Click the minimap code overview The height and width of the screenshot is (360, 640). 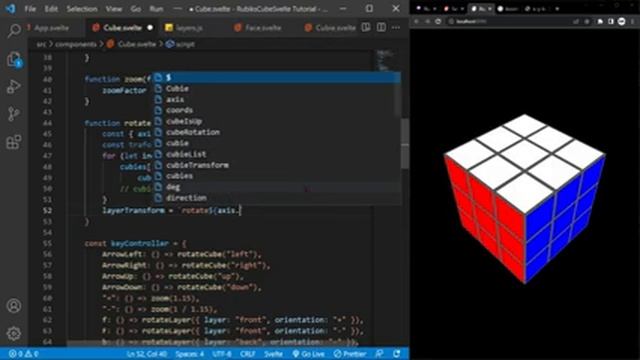pos(385,60)
